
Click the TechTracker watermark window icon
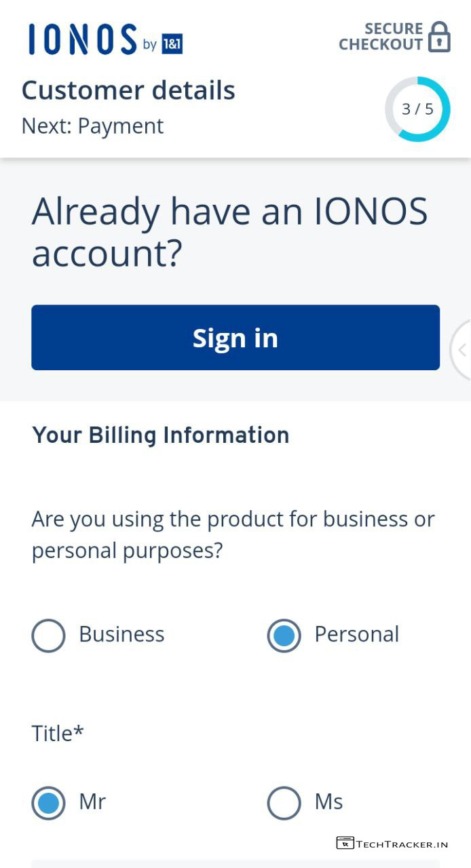pyautogui.click(x=345, y=843)
